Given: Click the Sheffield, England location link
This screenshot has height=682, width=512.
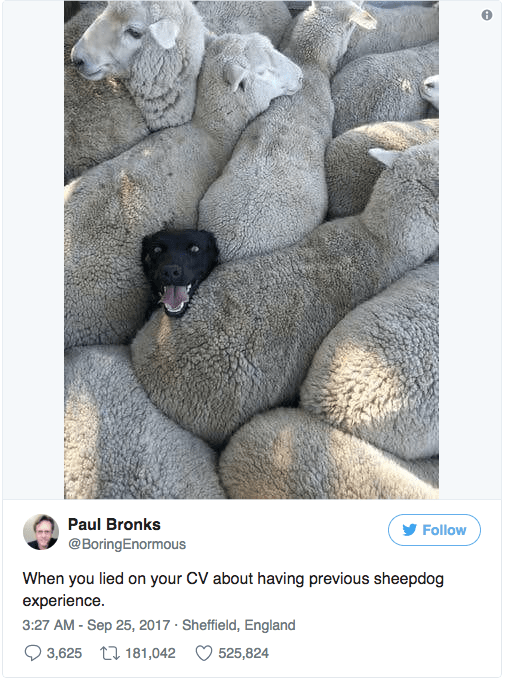Looking at the screenshot, I should 239,625.
